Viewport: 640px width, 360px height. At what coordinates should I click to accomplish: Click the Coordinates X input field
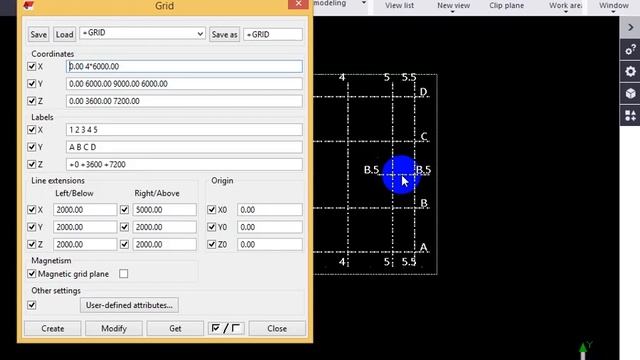tap(184, 67)
